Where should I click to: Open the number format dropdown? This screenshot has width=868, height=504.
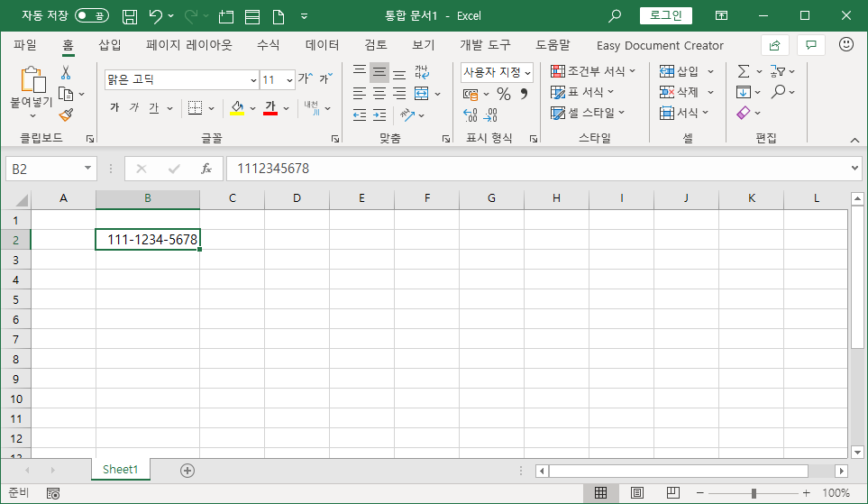point(527,72)
